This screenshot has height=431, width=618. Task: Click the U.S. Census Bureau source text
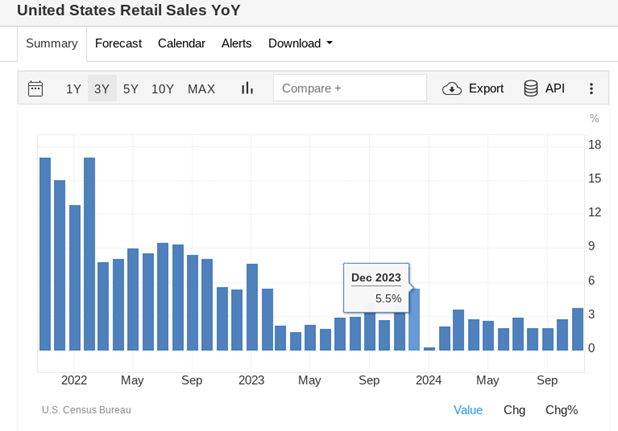(x=86, y=410)
